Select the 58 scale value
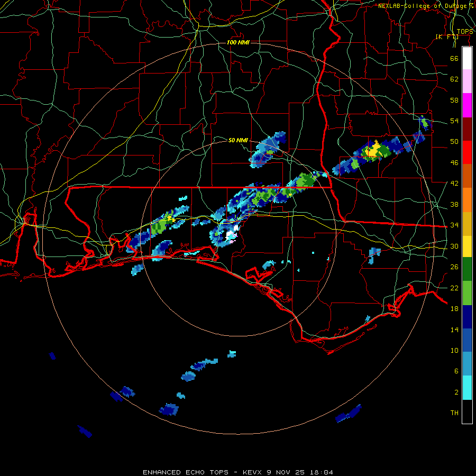The image size is (476, 476). (454, 100)
